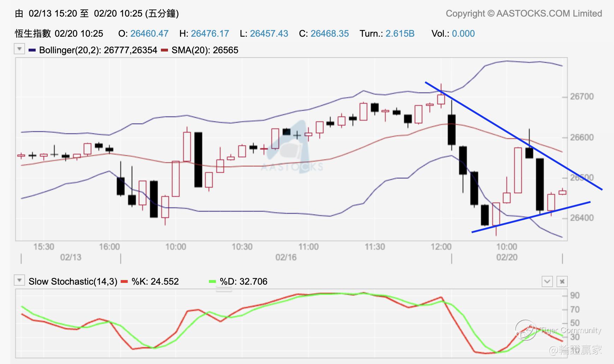
Task: Click the green %D legend swatch
Action: pyautogui.click(x=212, y=281)
